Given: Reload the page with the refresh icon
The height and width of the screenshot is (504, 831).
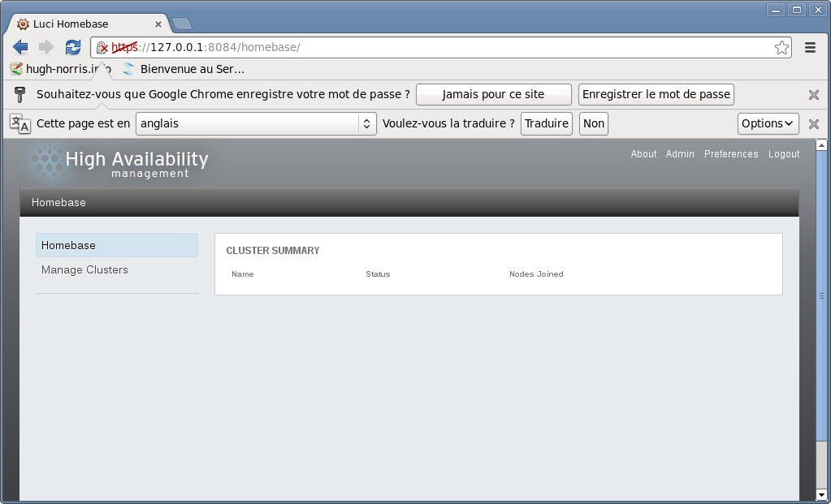Looking at the screenshot, I should pyautogui.click(x=73, y=47).
